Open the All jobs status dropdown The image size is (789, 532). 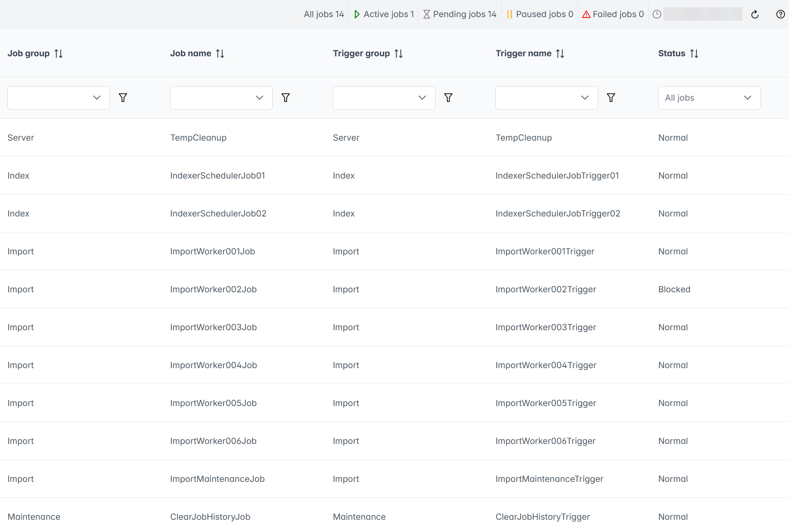pos(709,98)
